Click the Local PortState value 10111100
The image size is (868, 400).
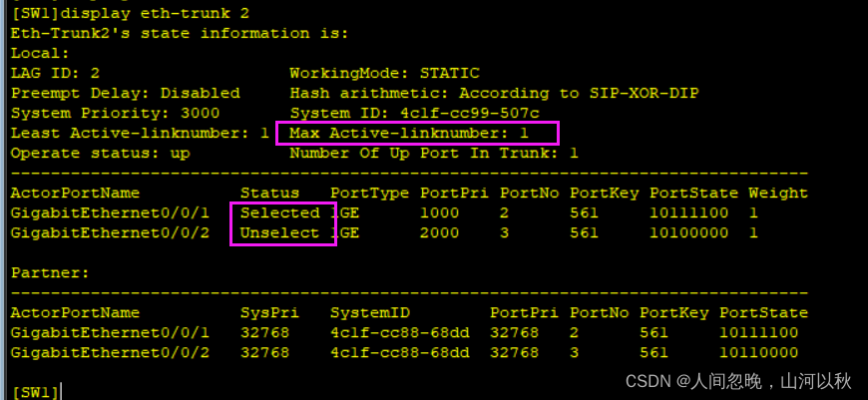point(689,213)
